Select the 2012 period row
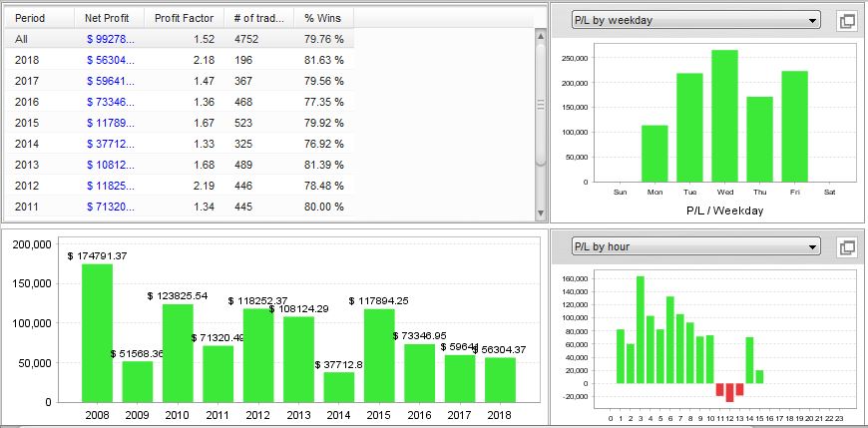Screen dimensions: 868x428 [180, 186]
